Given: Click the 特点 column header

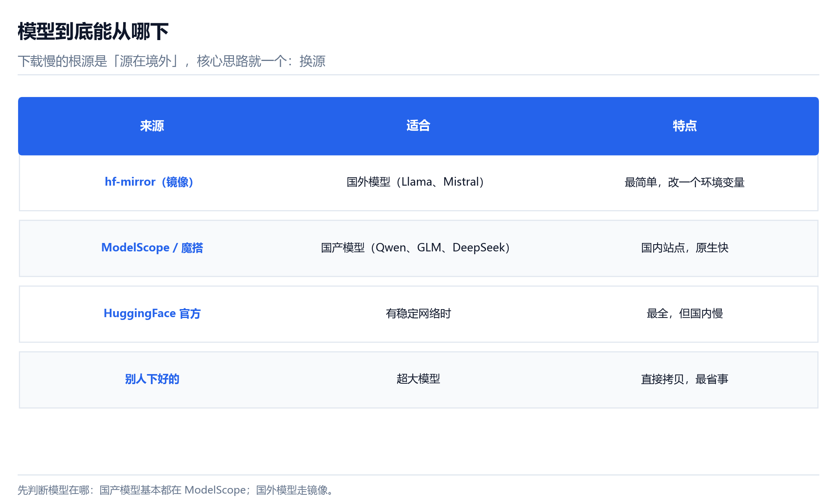Looking at the screenshot, I should point(685,126).
